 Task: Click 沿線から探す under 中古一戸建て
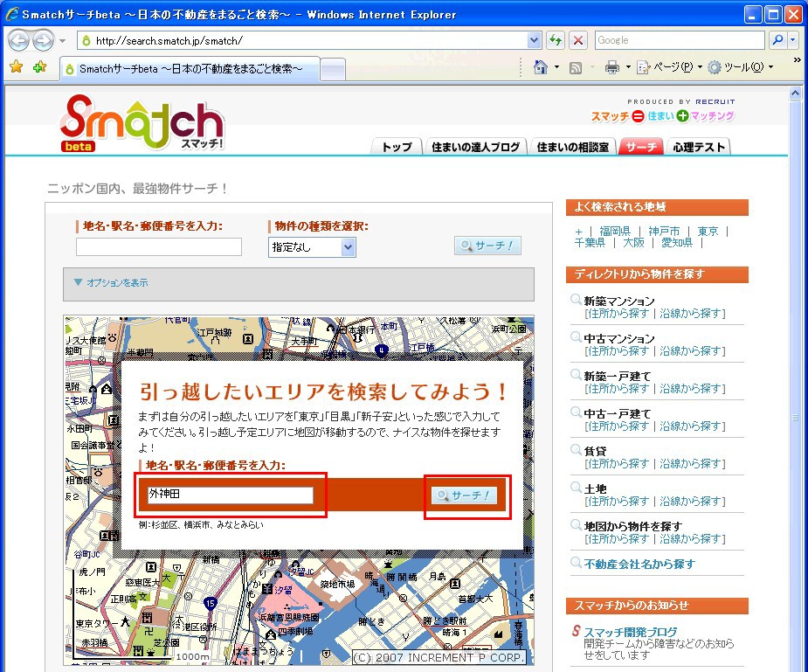point(690,426)
